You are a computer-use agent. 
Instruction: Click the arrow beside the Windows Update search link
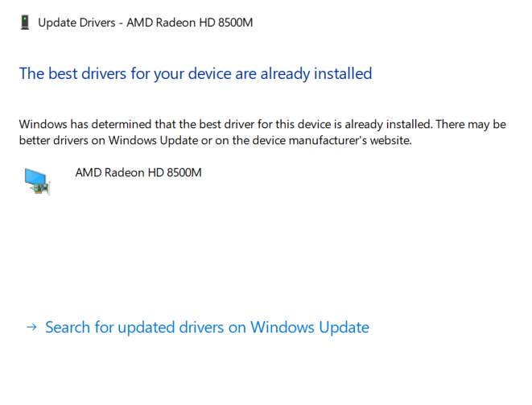(31, 327)
